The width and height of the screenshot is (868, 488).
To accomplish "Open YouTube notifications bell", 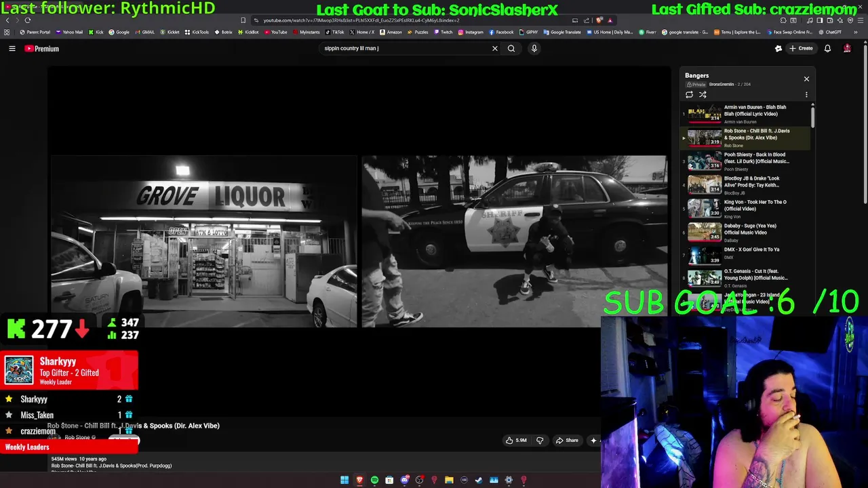I will pyautogui.click(x=827, y=48).
